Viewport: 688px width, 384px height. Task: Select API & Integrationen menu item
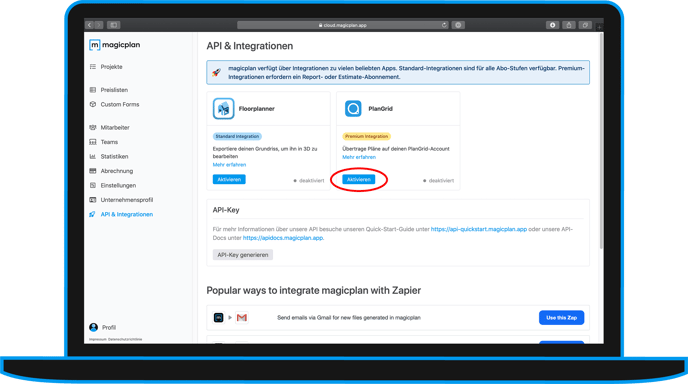coord(127,215)
